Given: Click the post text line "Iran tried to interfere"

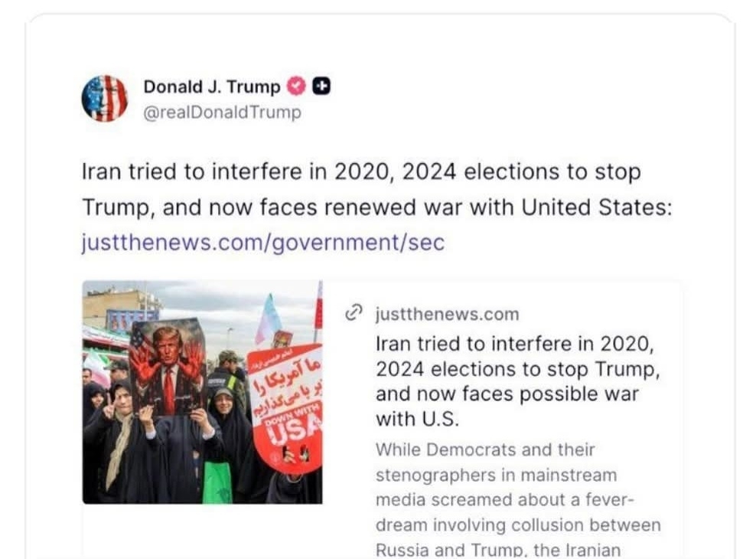Looking at the screenshot, I should pyautogui.click(x=360, y=172).
